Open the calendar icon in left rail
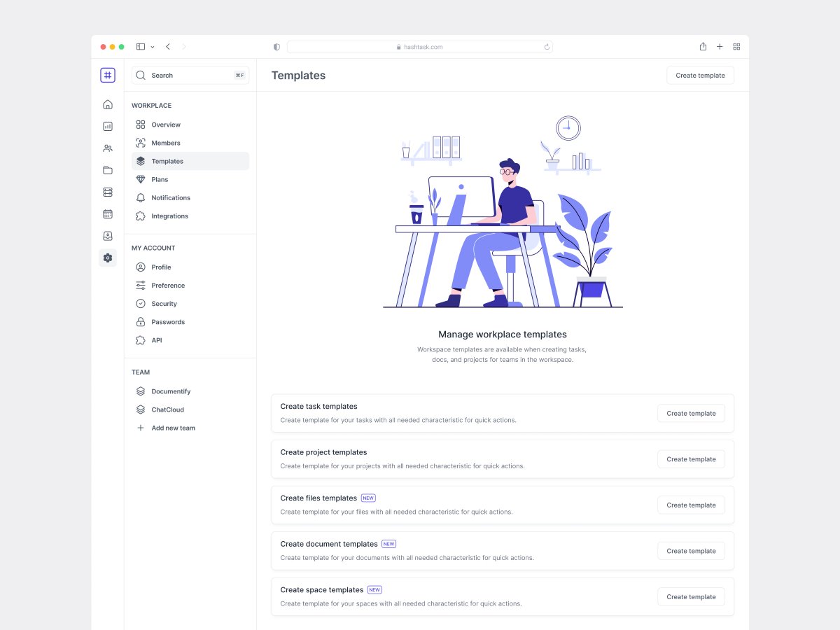 pos(108,214)
